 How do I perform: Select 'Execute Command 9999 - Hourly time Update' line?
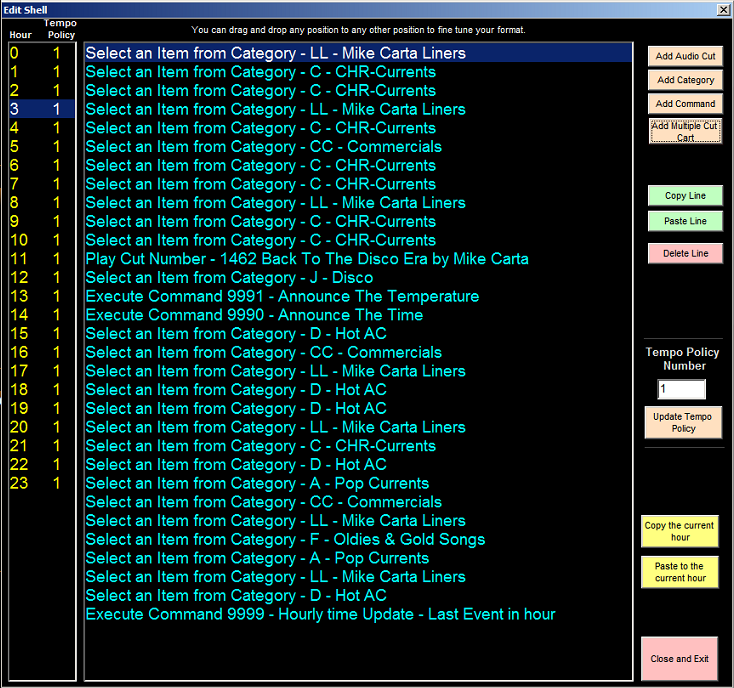358,615
